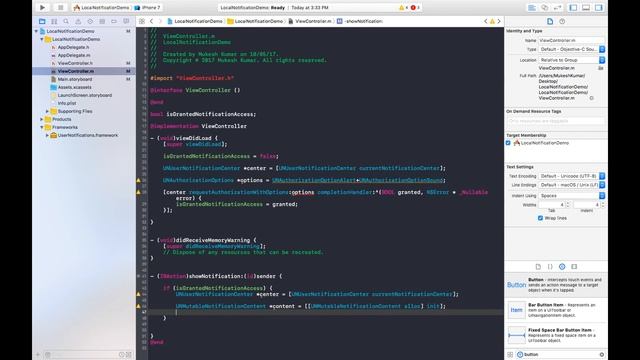Reveal full path in Finder arrow
The height and width of the screenshot is (360, 640).
click(x=591, y=98)
